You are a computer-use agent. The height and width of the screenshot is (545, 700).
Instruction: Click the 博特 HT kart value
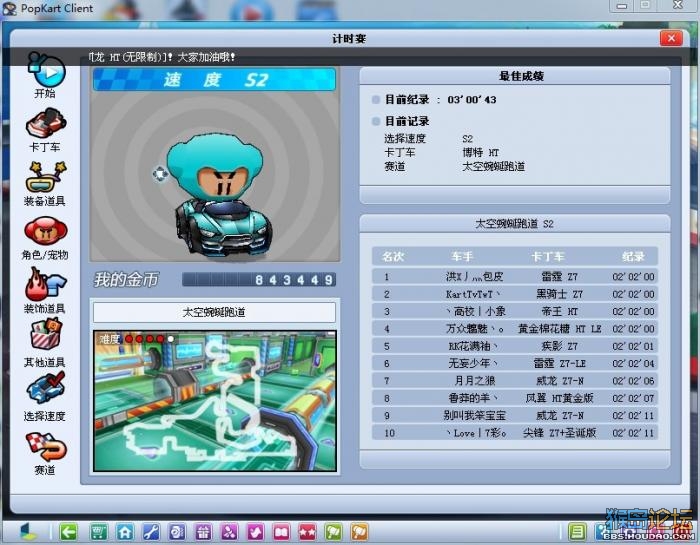(x=480, y=153)
